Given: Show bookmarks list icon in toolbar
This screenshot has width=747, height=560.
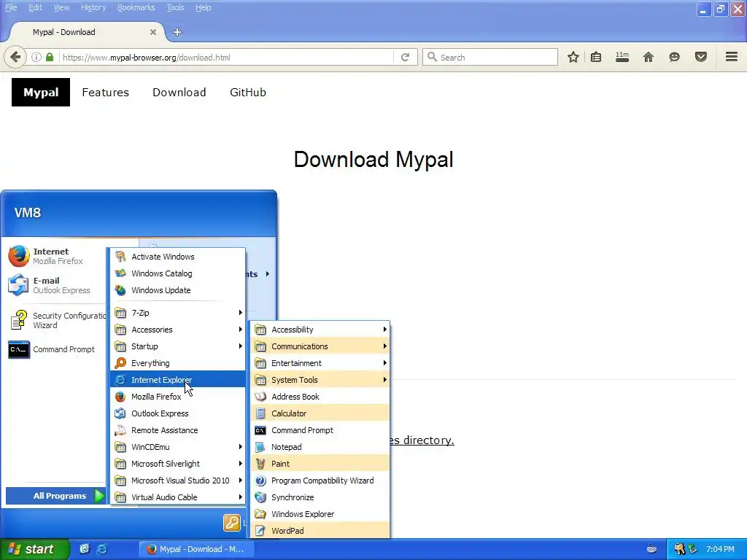Looking at the screenshot, I should click(595, 57).
